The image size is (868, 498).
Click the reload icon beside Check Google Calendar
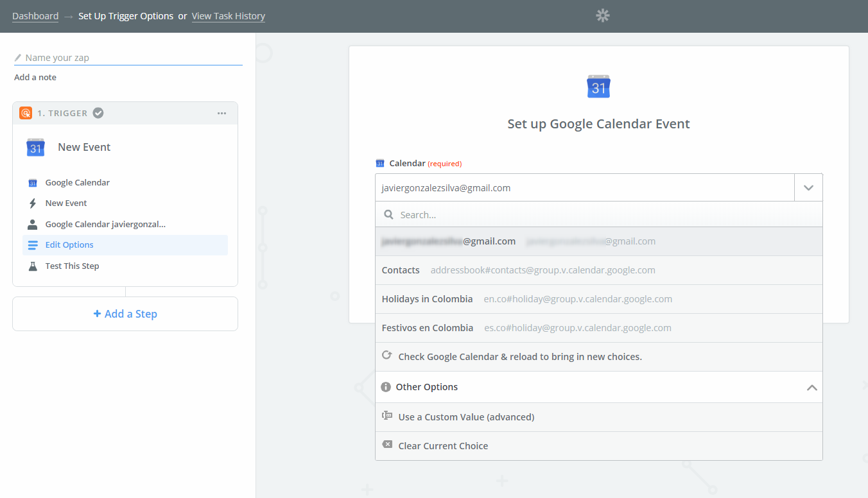click(x=386, y=356)
